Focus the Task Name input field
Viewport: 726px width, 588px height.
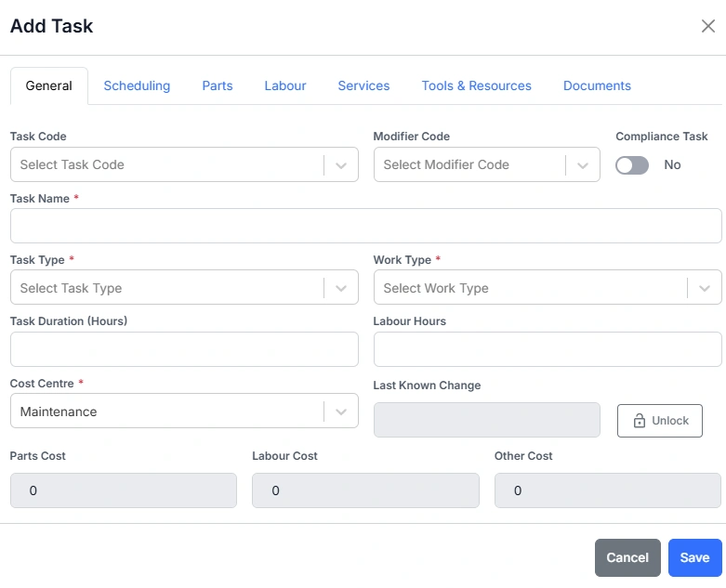tap(365, 226)
